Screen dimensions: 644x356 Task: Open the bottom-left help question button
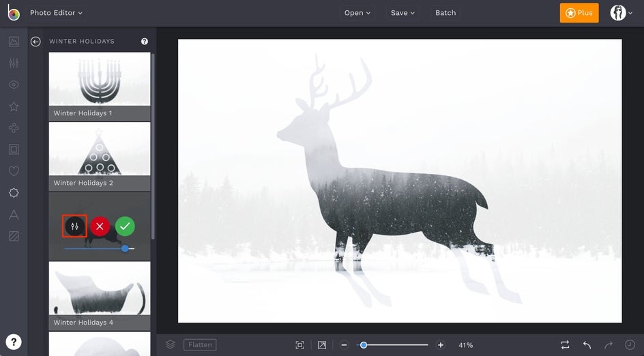pos(14,342)
